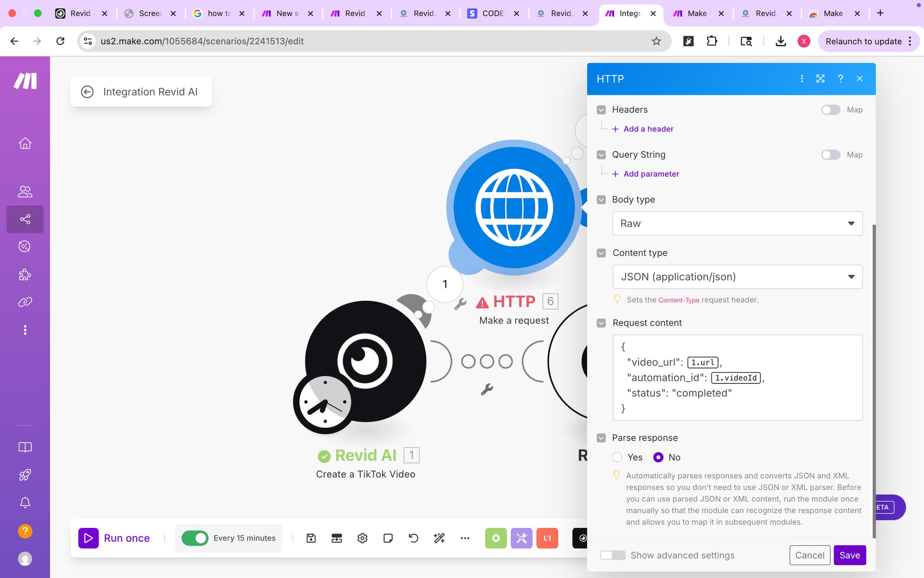Screen dimensions: 924x578
Task: Click the magic wand Auto-align icon
Action: pyautogui.click(x=439, y=538)
